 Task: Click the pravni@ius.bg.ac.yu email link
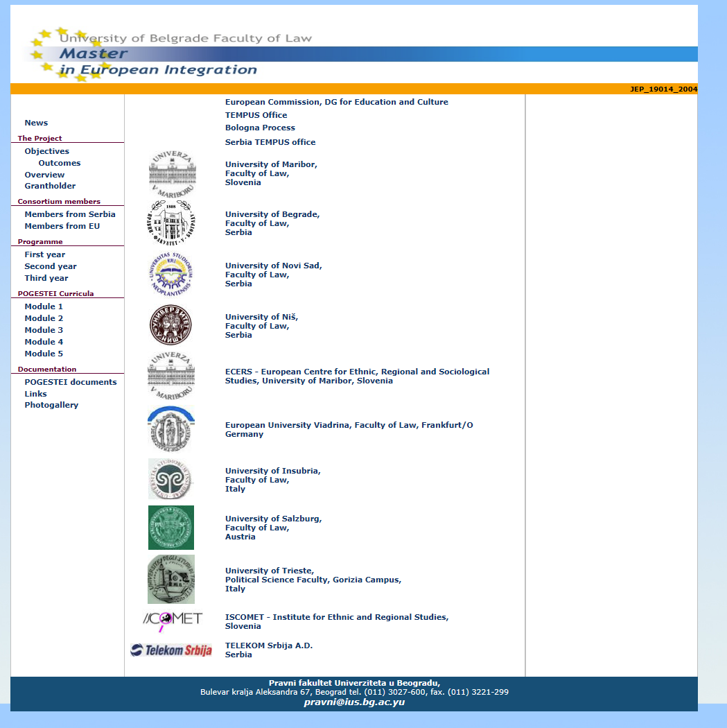click(x=354, y=702)
